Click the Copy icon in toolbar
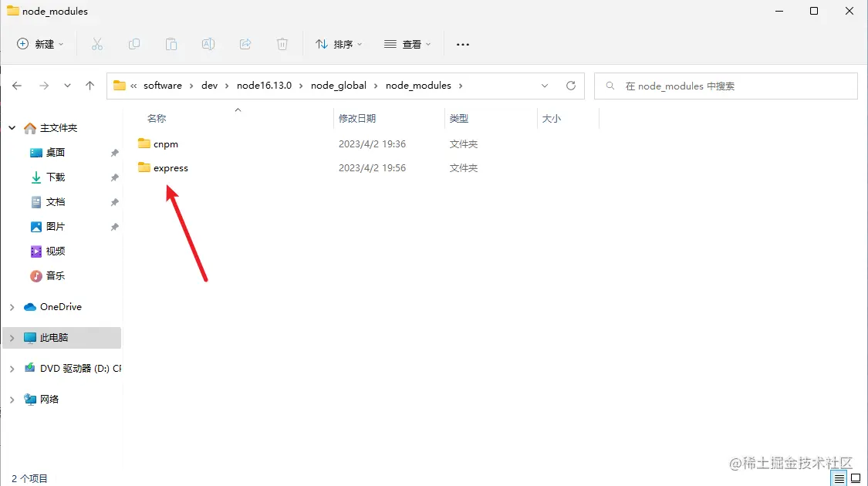The image size is (868, 486). tap(134, 44)
